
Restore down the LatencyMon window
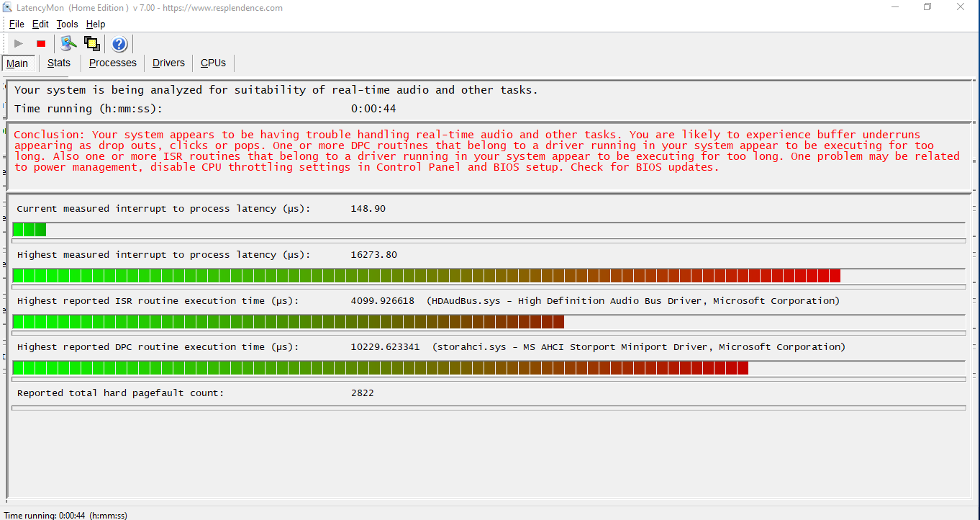pos(927,7)
